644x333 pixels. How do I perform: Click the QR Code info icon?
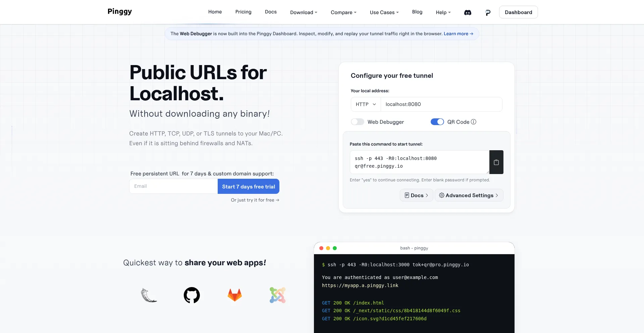click(x=474, y=122)
